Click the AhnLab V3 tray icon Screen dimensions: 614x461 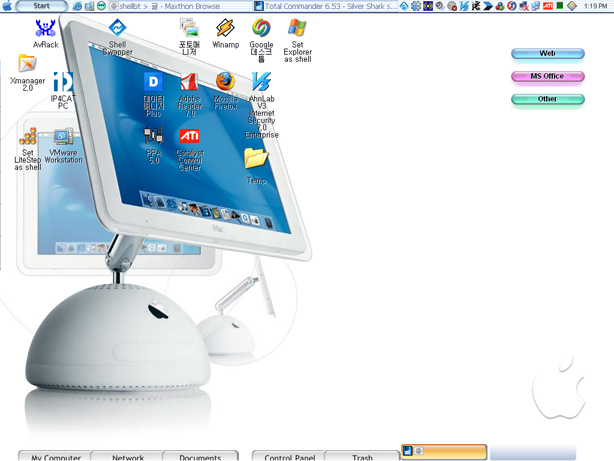tap(464, 6)
